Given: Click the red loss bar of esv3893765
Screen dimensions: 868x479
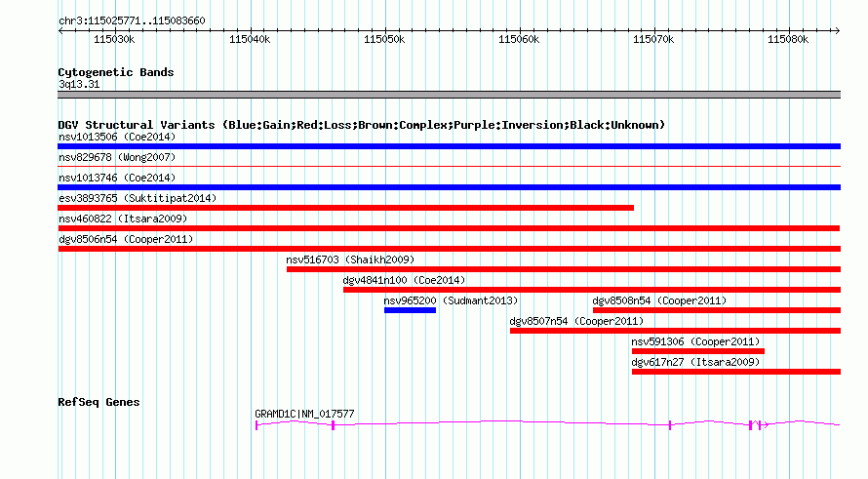Looking at the screenshot, I should point(345,208).
